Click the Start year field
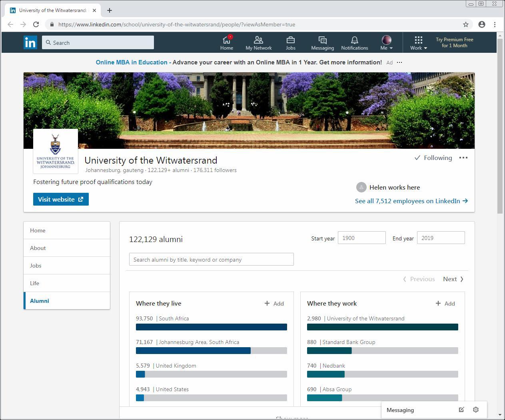 pyautogui.click(x=362, y=238)
